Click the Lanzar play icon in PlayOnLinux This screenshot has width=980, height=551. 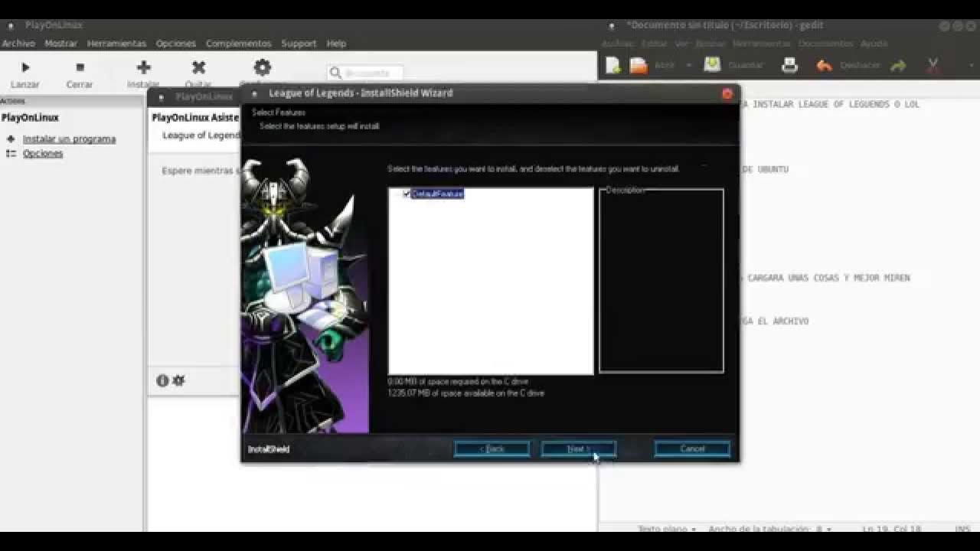pos(25,68)
